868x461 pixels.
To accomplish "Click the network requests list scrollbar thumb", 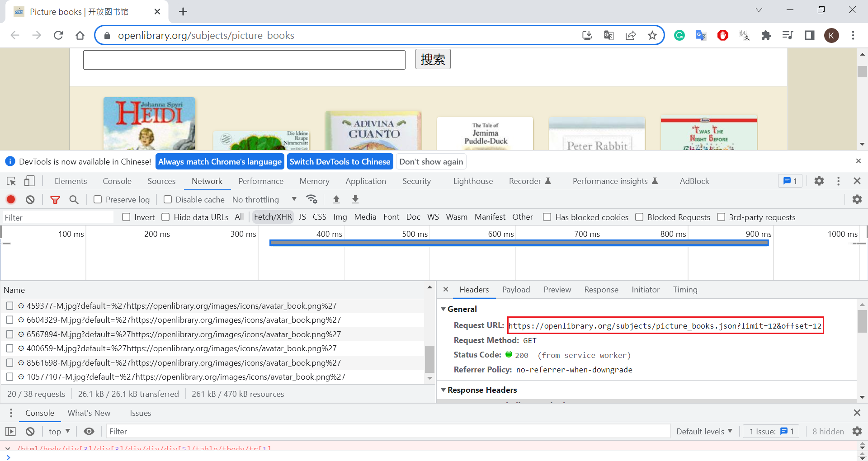I will (429, 358).
